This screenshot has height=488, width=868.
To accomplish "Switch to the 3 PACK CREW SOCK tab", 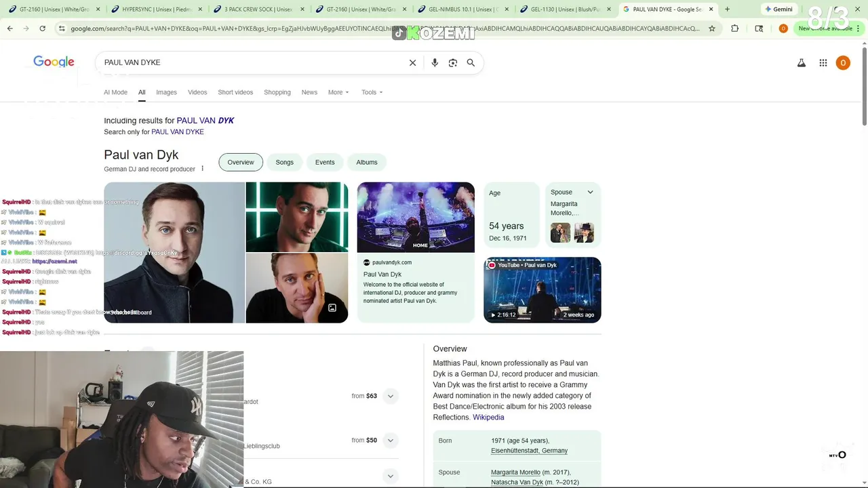I will pyautogui.click(x=258, y=9).
